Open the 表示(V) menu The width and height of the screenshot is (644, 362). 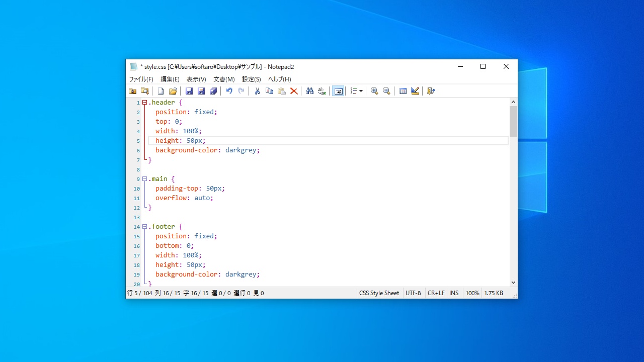point(196,79)
